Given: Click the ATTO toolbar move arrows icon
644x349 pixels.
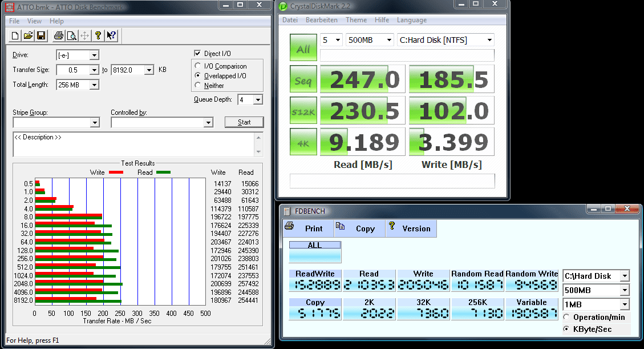Looking at the screenshot, I should click(84, 36).
